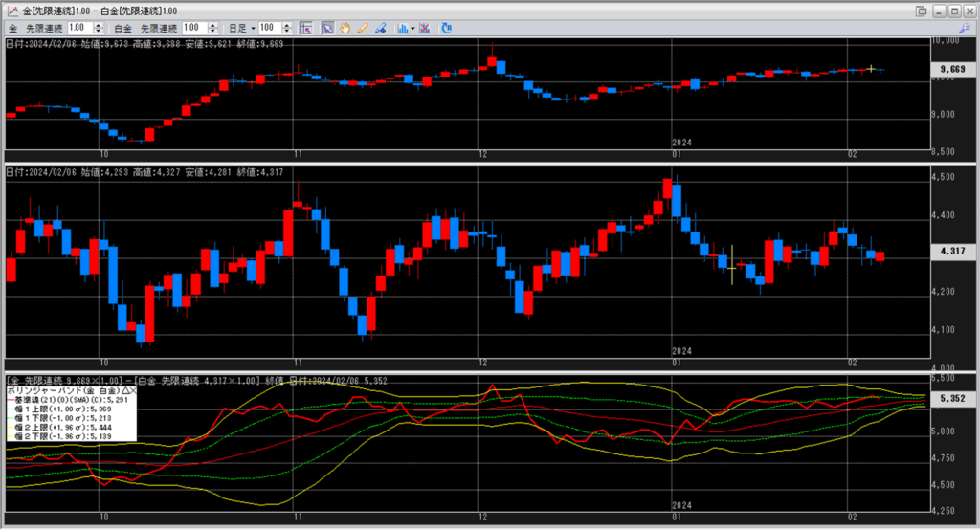The width and height of the screenshot is (980, 530).
Task: Click the detach window icon in title bar
Action: [x=921, y=11]
